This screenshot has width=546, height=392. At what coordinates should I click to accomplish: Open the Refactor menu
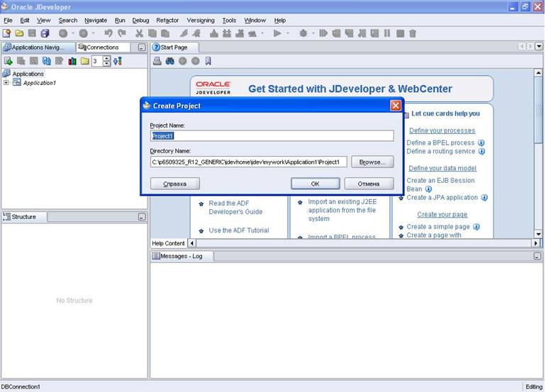[x=167, y=20]
